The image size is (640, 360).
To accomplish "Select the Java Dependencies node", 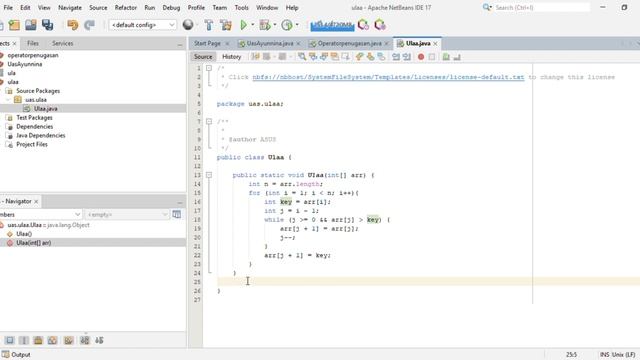I will point(40,136).
